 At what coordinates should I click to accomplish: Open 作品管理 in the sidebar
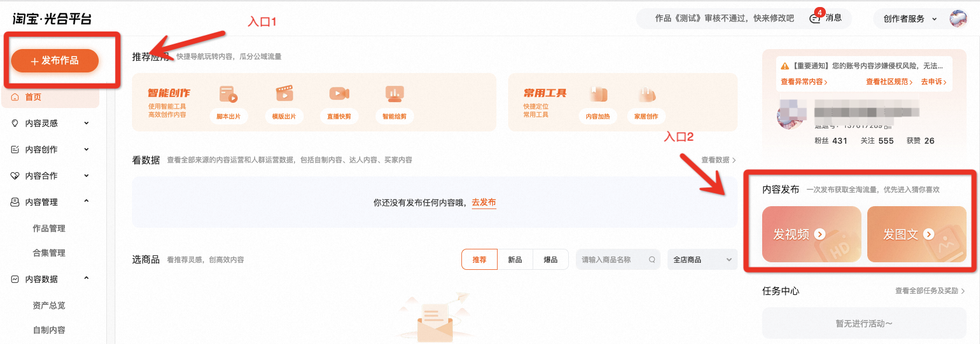49,228
